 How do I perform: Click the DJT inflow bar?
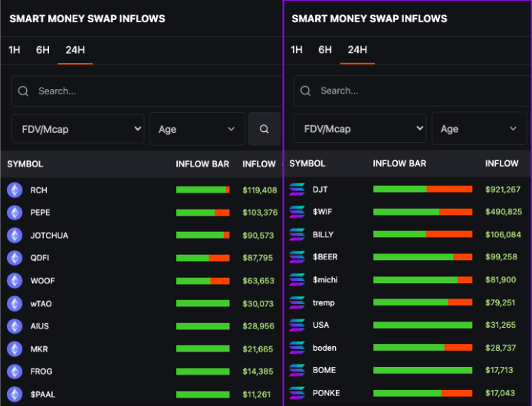pos(422,189)
